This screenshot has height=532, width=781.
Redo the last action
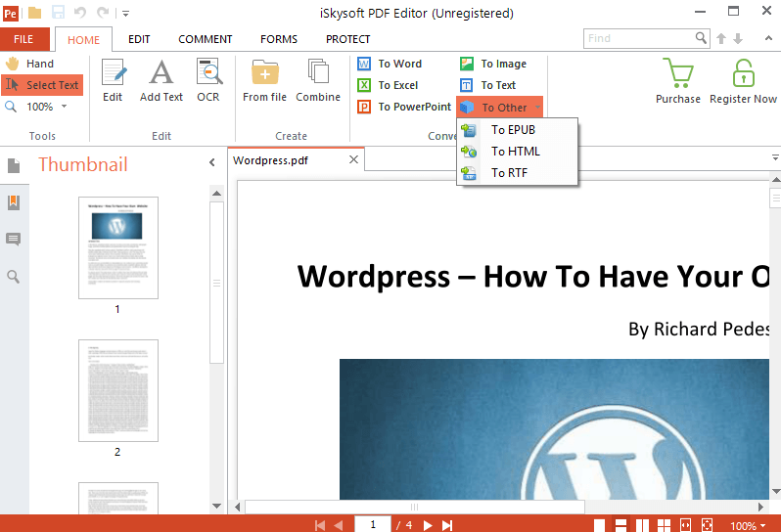pyautogui.click(x=103, y=13)
